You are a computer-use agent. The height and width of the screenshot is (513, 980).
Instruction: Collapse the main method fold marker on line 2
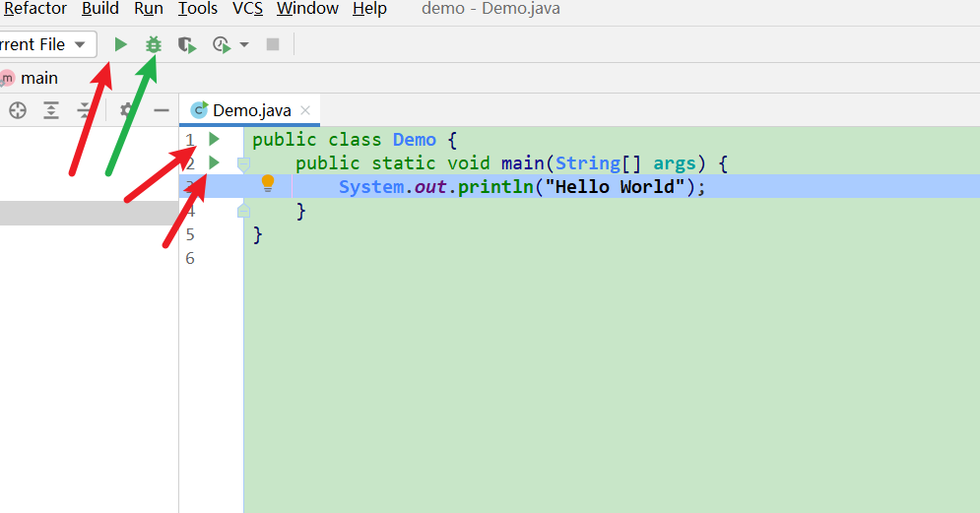point(243,164)
